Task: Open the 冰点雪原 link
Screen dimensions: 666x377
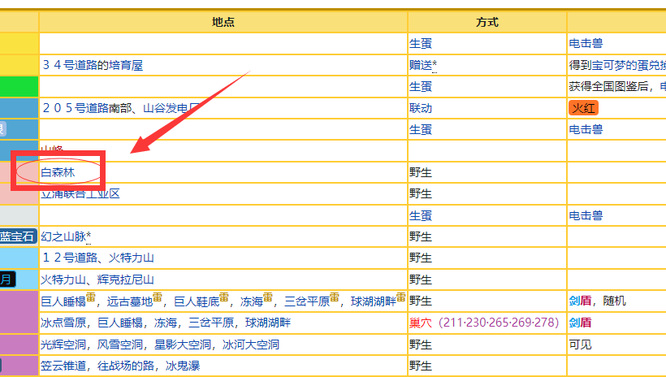Action: [x=64, y=323]
